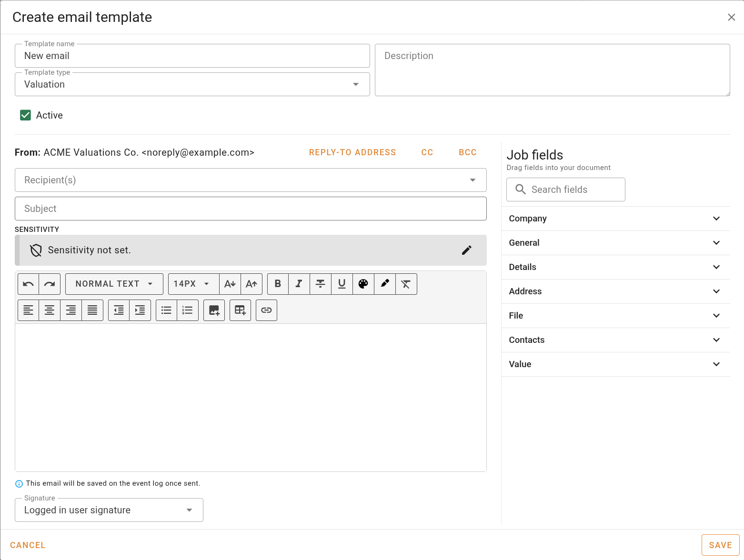744x560 pixels.
Task: Uncheck the Active checkbox
Action: (25, 115)
